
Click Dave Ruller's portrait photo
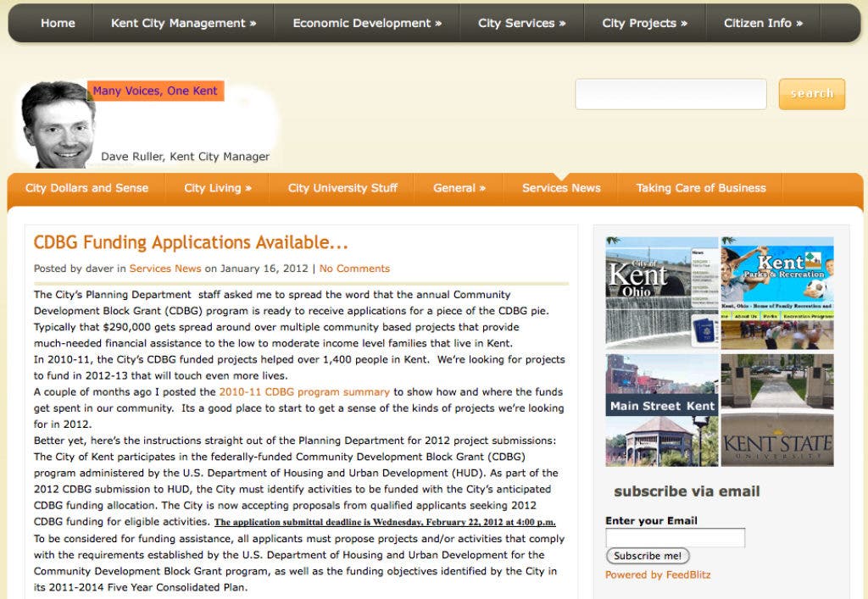tap(58, 125)
